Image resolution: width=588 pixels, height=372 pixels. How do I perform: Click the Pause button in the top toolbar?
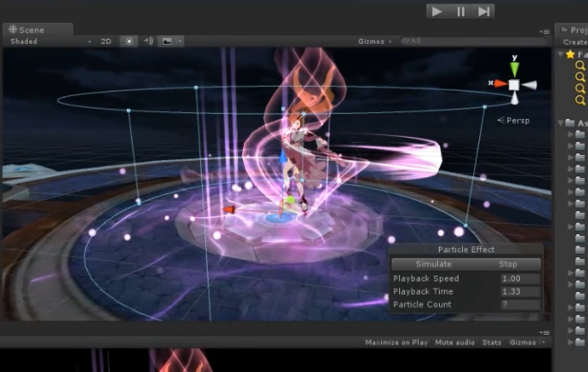(460, 11)
